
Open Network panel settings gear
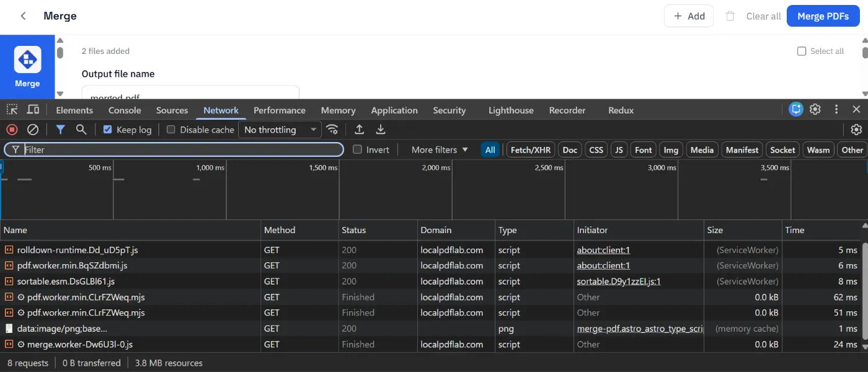tap(856, 130)
